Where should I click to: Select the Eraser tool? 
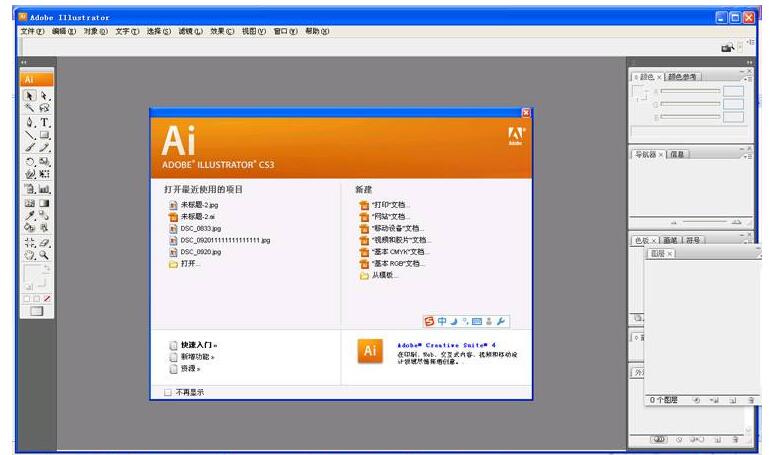[44, 243]
